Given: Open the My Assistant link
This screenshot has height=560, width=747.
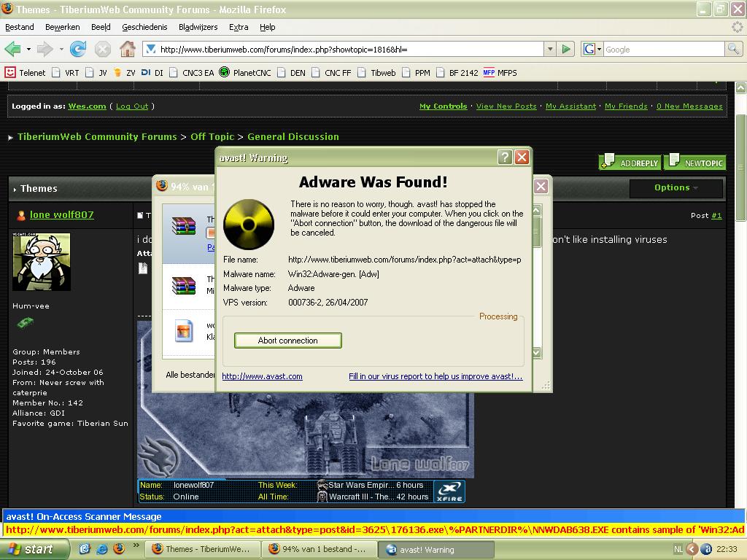Looking at the screenshot, I should point(570,106).
